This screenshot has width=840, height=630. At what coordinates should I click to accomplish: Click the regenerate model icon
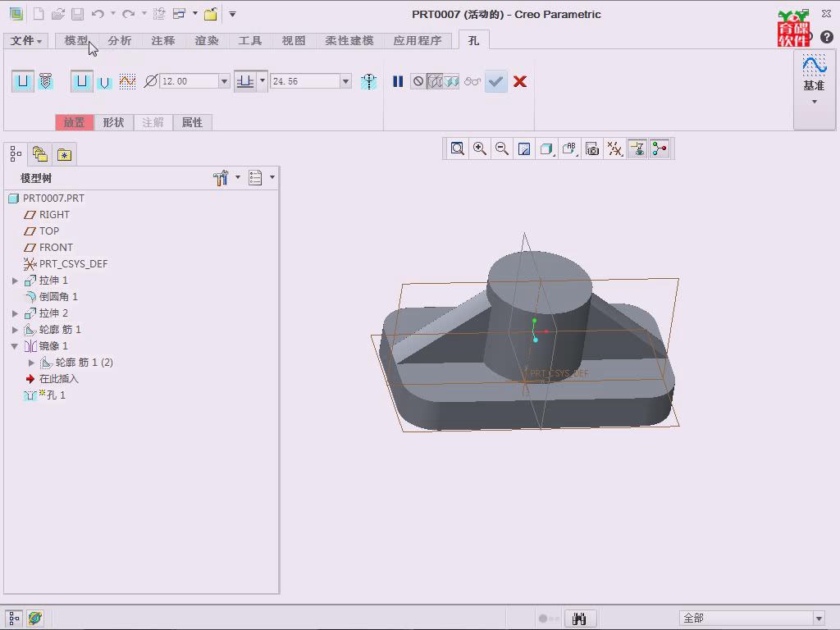click(x=159, y=14)
